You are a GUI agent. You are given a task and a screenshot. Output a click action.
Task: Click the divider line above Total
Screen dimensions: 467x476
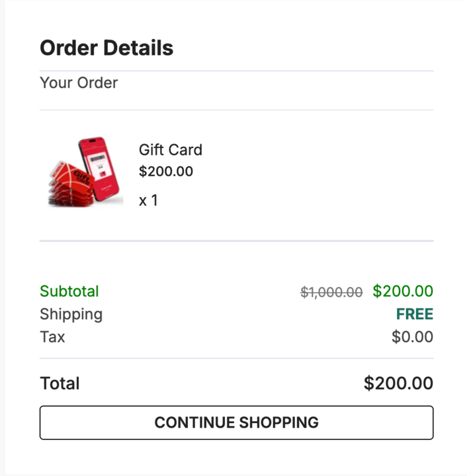236,358
